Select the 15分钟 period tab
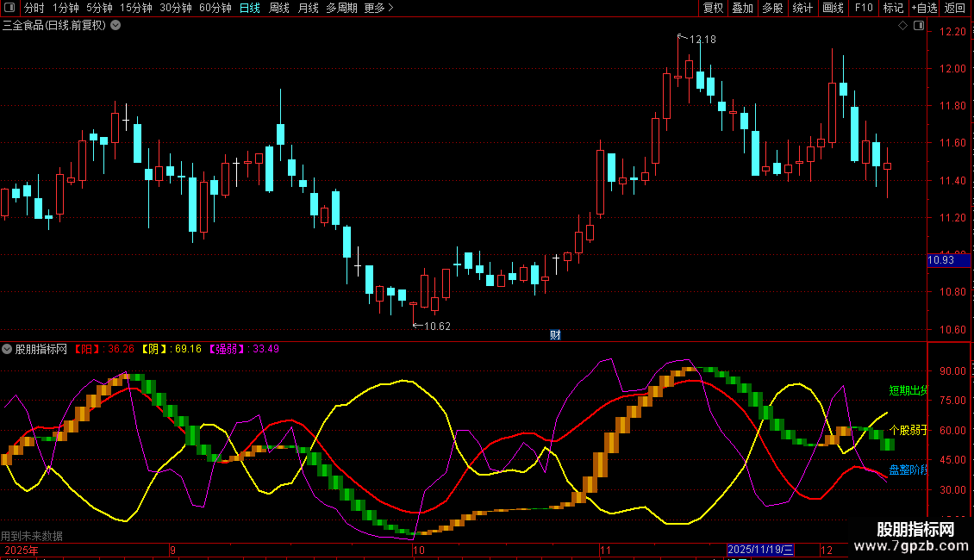This screenshot has height=560, width=974. (x=136, y=8)
